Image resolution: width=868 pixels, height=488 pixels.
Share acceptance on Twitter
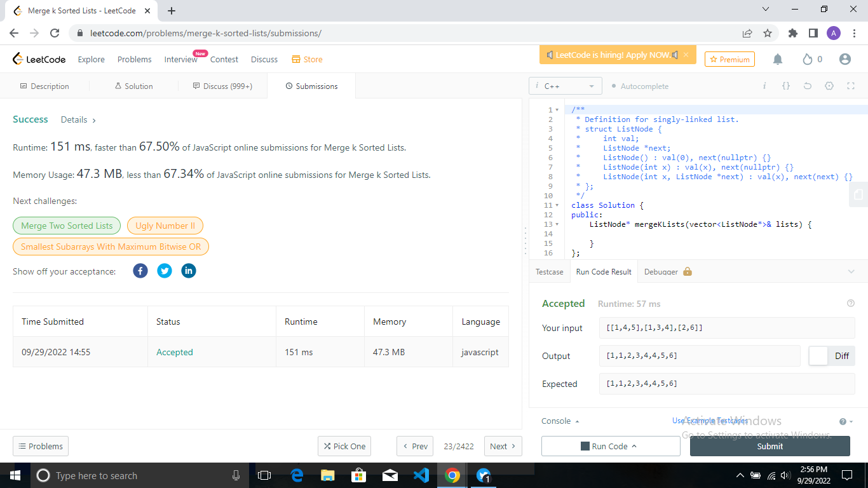click(x=165, y=271)
